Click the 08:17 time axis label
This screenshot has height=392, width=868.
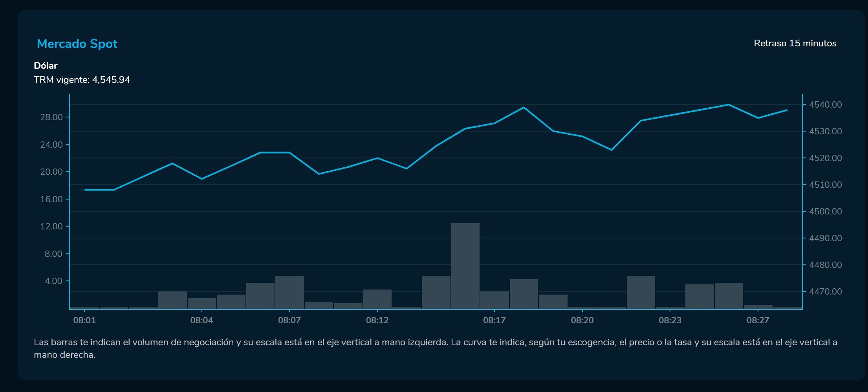click(494, 320)
